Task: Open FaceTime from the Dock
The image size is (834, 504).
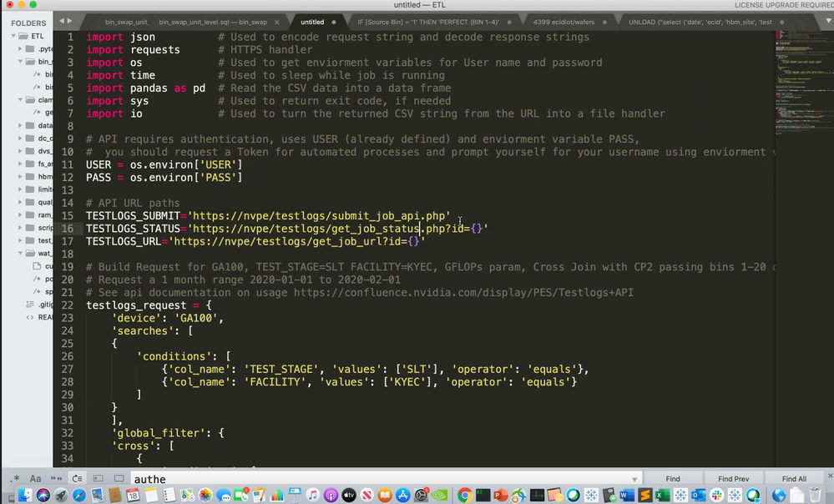Action: pyautogui.click(x=241, y=495)
